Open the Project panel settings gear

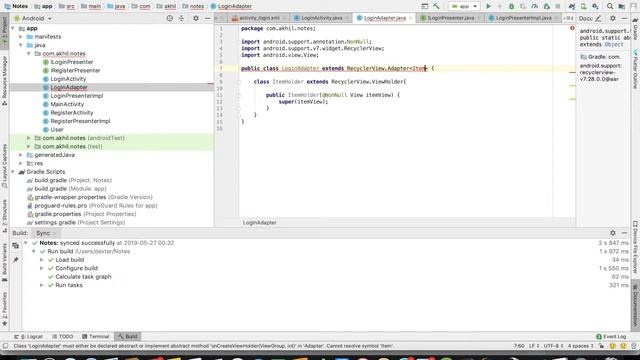tap(196, 18)
